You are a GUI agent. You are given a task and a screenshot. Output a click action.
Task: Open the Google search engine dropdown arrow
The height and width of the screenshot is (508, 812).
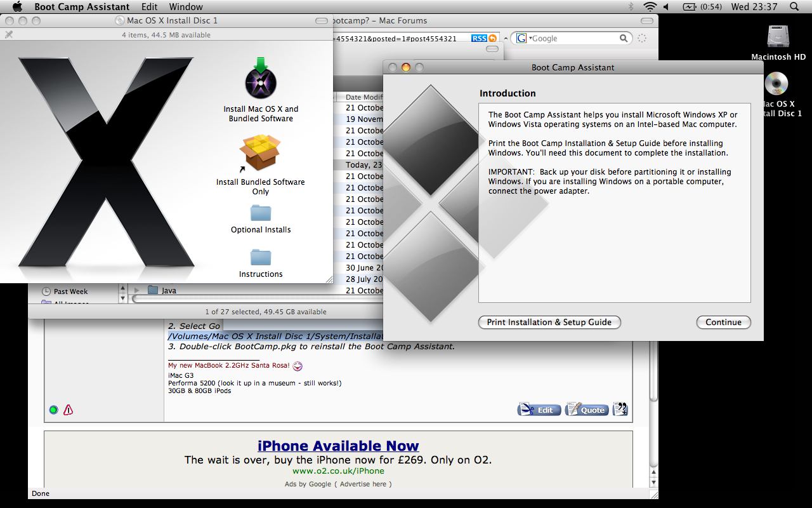[530, 38]
